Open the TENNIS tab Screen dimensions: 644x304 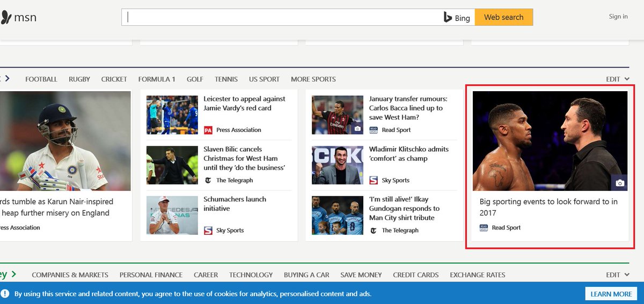pos(226,79)
